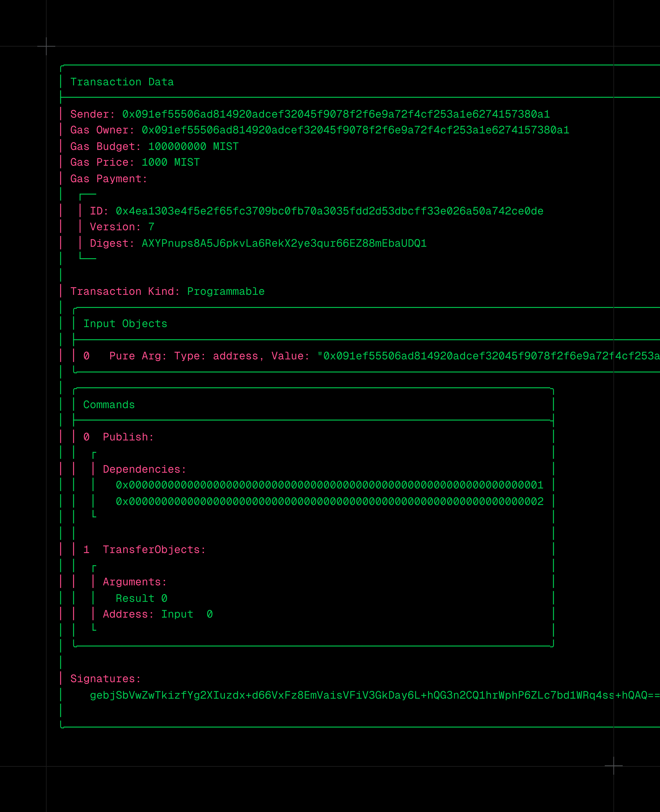Image resolution: width=660 pixels, height=812 pixels.
Task: Click the Input Objects header
Action: click(125, 324)
